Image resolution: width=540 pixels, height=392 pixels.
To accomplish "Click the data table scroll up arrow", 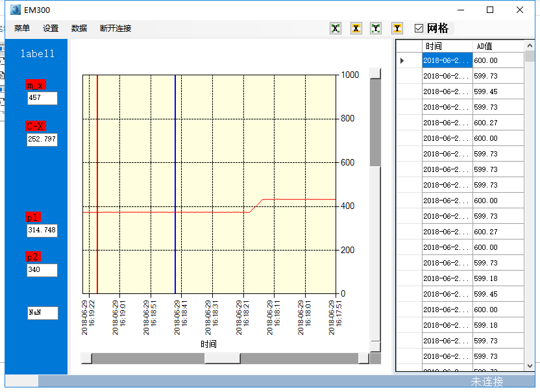I will coord(530,45).
